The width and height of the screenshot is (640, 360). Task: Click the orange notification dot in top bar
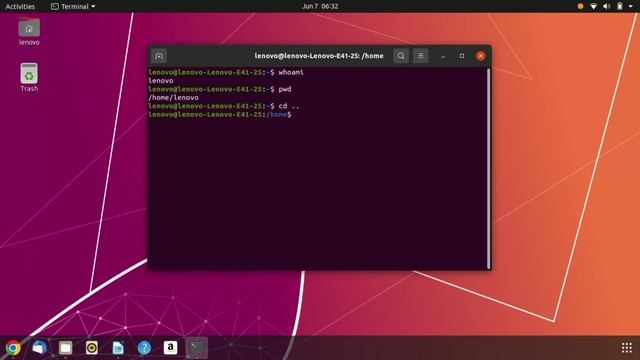click(580, 6)
